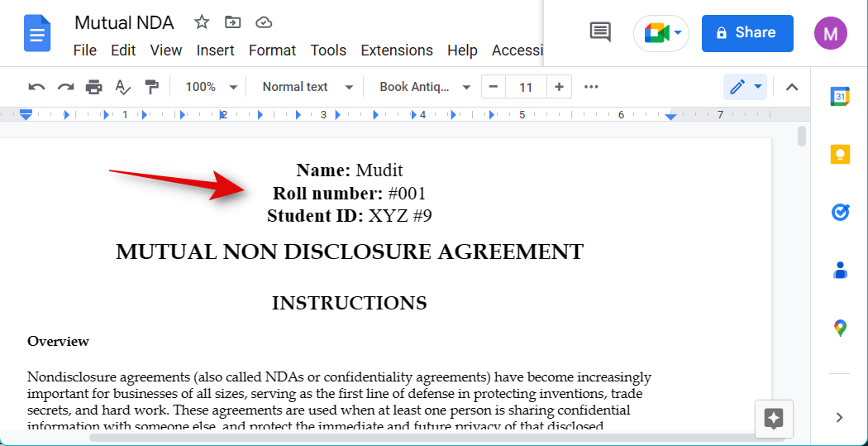Image resolution: width=868 pixels, height=446 pixels.
Task: Click the font size field showing 11
Action: coord(526,87)
